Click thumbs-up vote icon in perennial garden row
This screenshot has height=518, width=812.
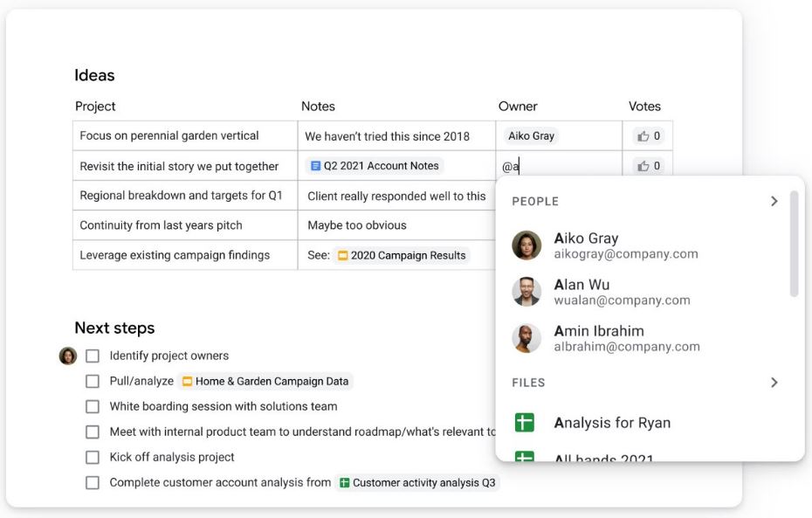(643, 136)
